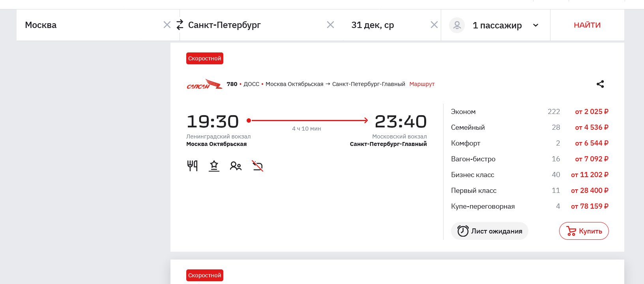This screenshot has height=284, width=644.
Task: Click the Купить buy button
Action: click(584, 231)
